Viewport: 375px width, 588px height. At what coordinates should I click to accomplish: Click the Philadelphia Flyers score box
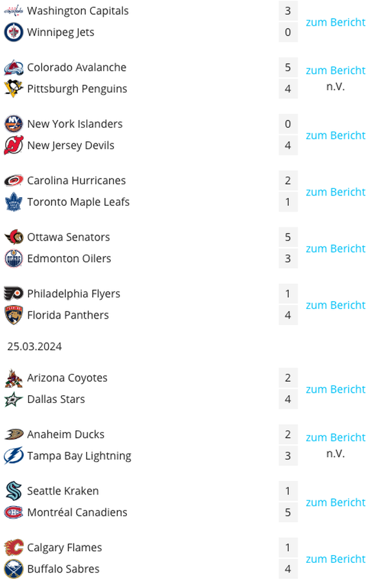[288, 293]
